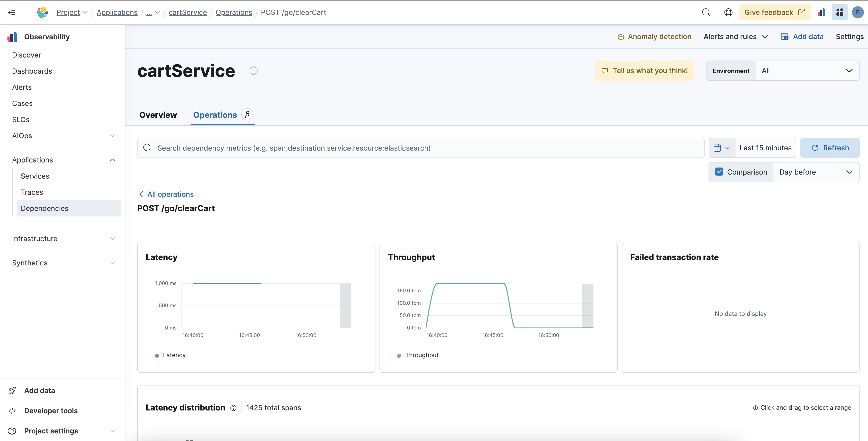Image resolution: width=868 pixels, height=441 pixels.
Task: Expand the Alerts and rules menu
Action: pos(736,37)
